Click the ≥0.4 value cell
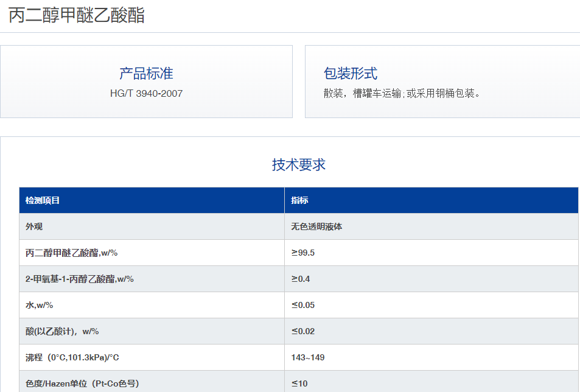This screenshot has width=580, height=392. pos(301,279)
